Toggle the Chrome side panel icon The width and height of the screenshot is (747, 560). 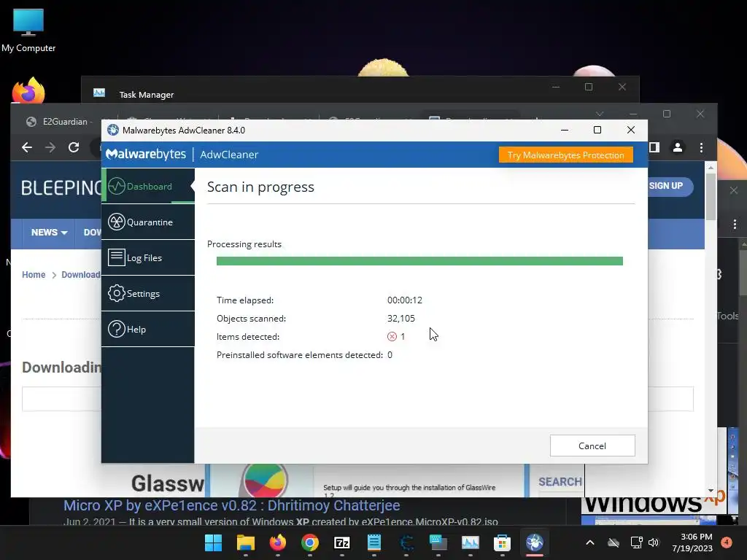654,147
